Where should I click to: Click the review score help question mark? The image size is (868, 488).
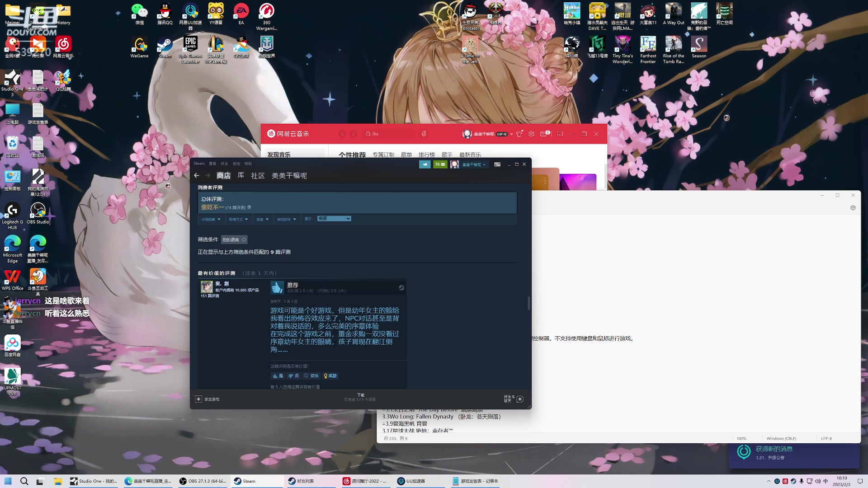[x=249, y=207]
